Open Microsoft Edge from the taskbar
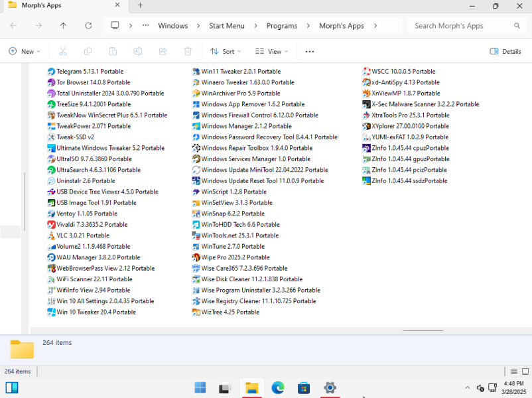Viewport: 532px width, 398px height. coord(278,387)
